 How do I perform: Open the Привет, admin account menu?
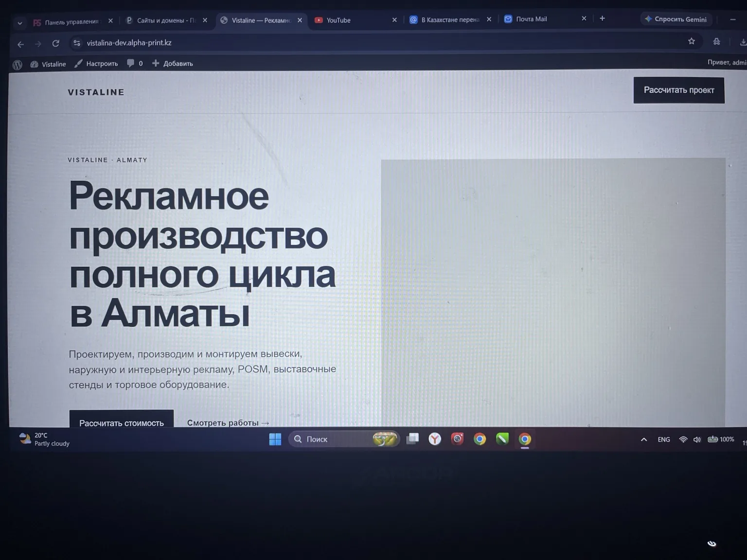point(727,62)
